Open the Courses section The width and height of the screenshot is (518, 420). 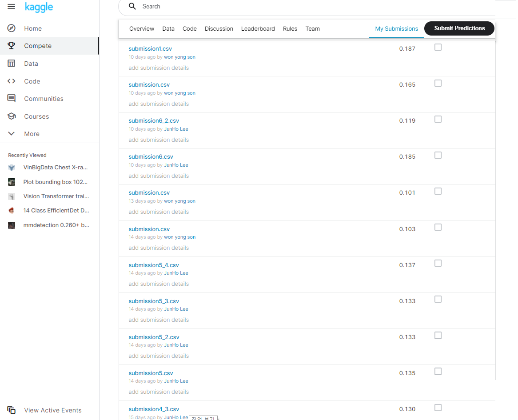tap(36, 116)
